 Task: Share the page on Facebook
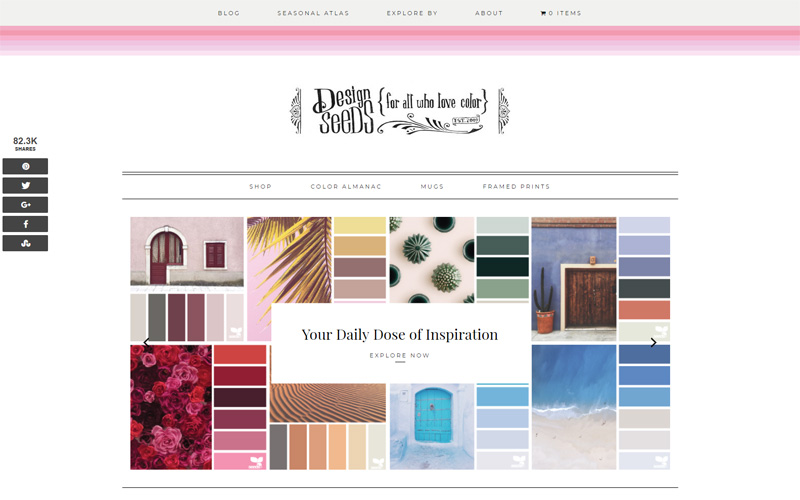(x=25, y=224)
